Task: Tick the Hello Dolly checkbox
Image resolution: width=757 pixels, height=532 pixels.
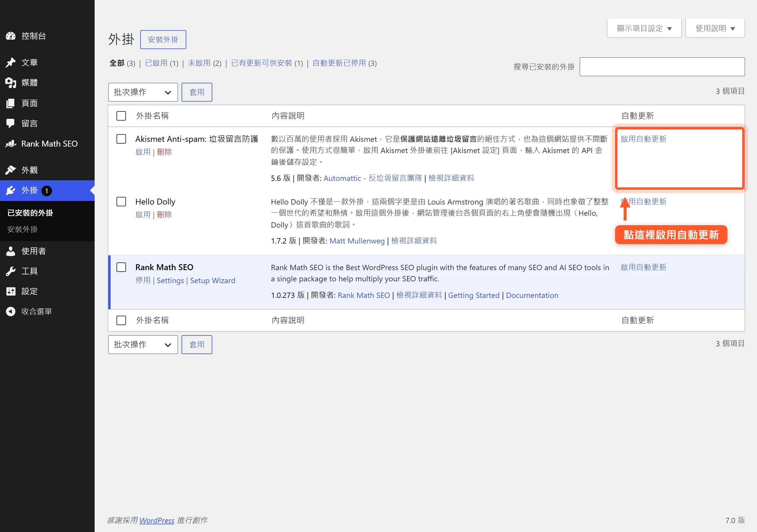Action: point(121,201)
